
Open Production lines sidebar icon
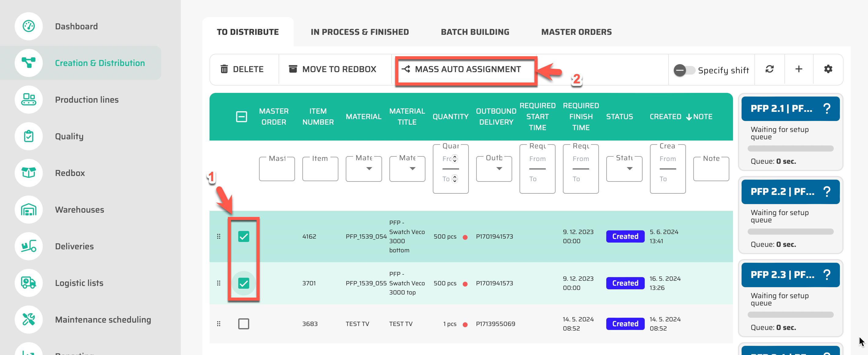pos(29,100)
